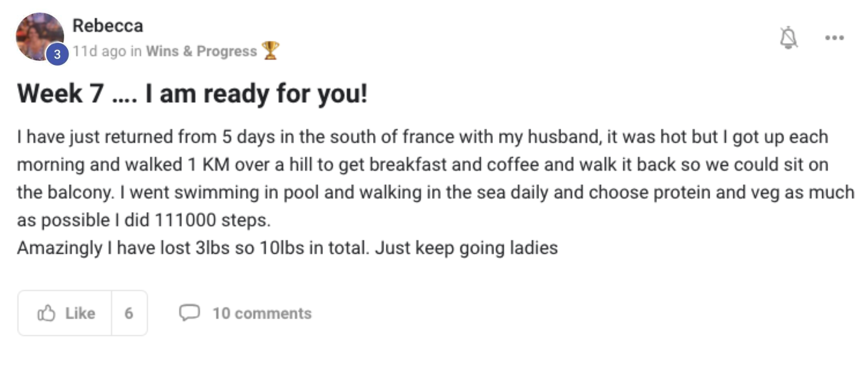Open the three-dot post options menu
This screenshot has height=373, width=868.
click(834, 38)
